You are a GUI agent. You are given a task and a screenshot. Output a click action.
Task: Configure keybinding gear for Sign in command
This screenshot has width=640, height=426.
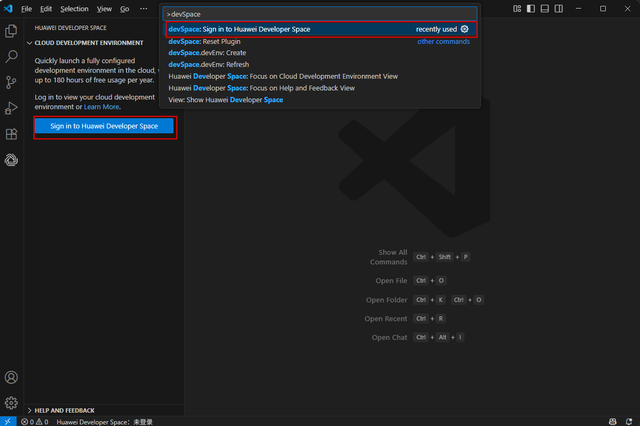464,29
